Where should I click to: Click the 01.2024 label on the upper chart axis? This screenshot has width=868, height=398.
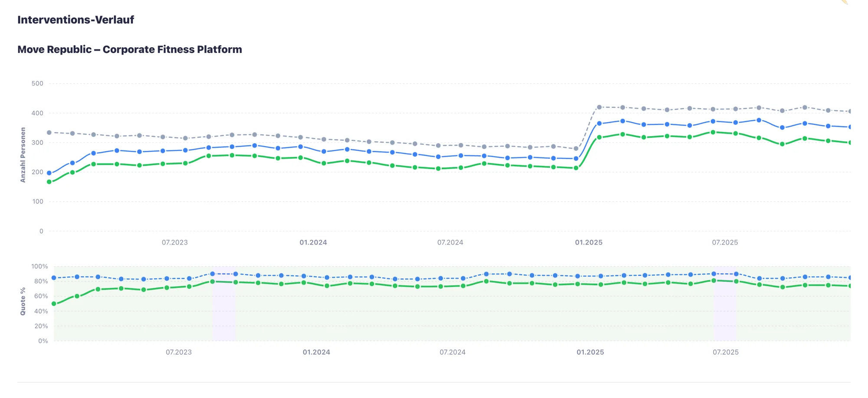tap(313, 242)
